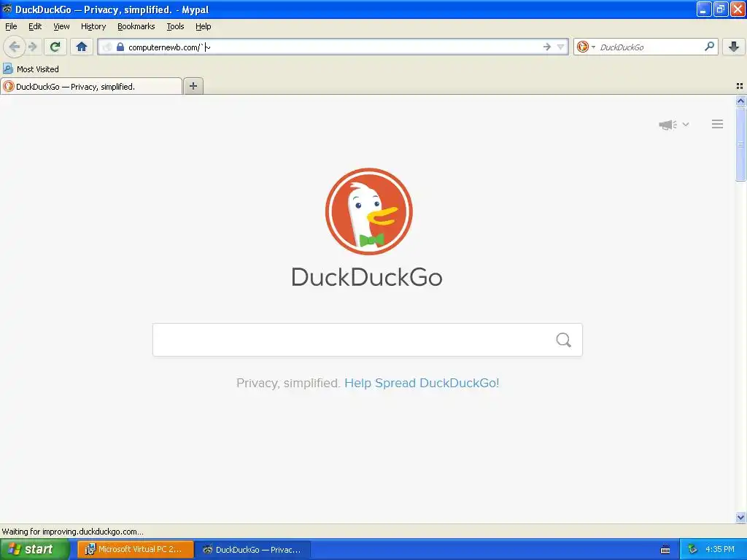
Task: Click the DuckDuckGo wordmark text
Action: click(367, 277)
